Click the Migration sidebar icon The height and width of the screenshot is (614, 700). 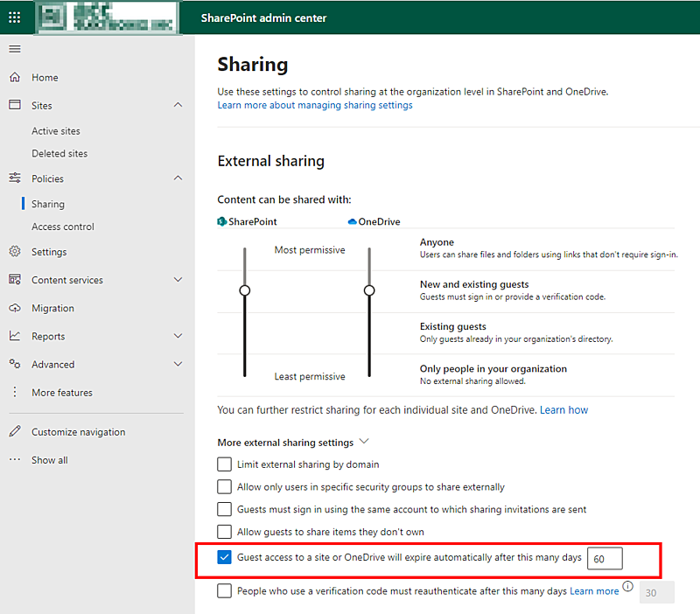click(x=14, y=308)
